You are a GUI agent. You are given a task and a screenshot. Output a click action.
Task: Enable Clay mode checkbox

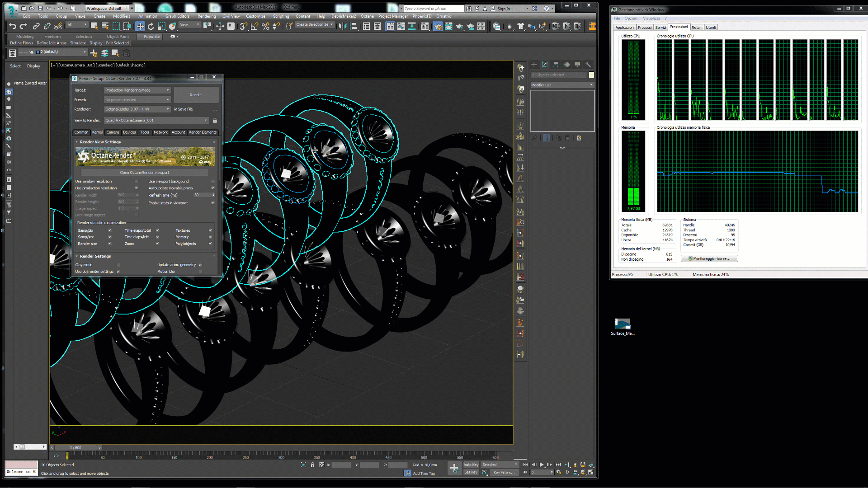pyautogui.click(x=118, y=265)
